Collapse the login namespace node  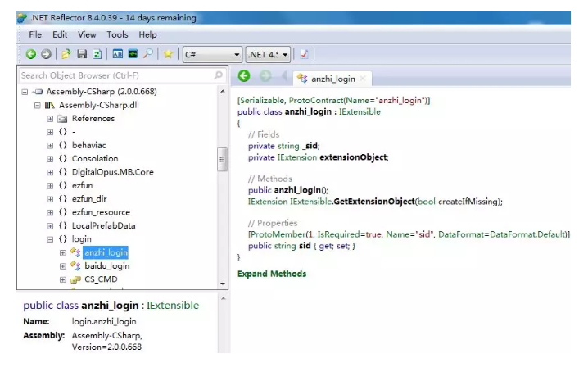[x=51, y=239]
